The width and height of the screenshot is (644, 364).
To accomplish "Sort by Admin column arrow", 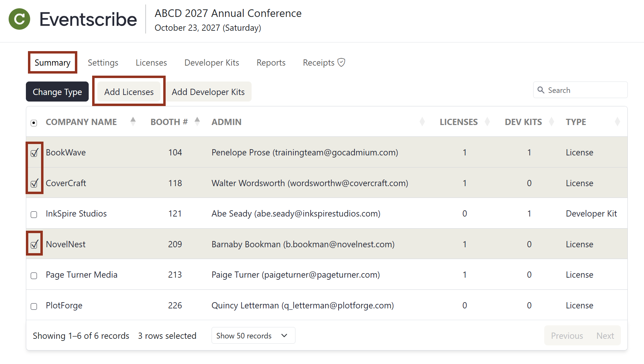I will [422, 122].
